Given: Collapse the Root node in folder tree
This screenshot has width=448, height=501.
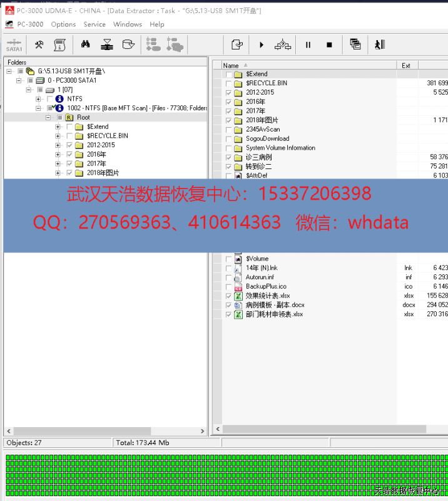Looking at the screenshot, I should click(x=48, y=117).
